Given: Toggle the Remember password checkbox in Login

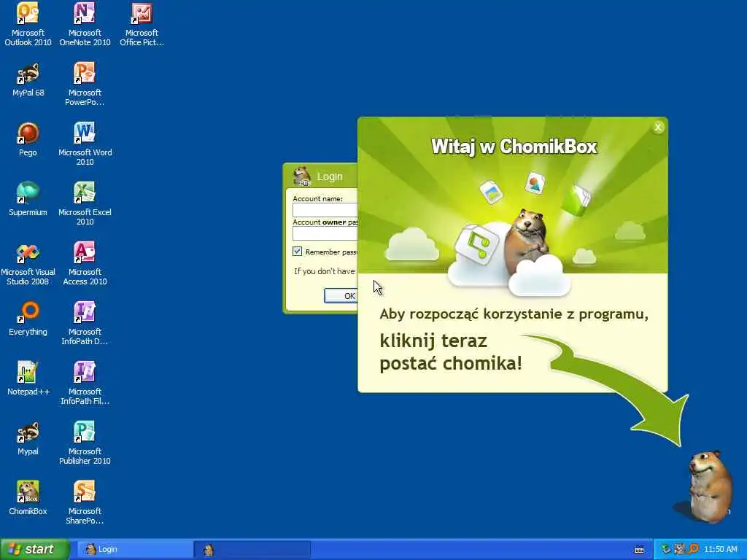Looking at the screenshot, I should click(298, 252).
